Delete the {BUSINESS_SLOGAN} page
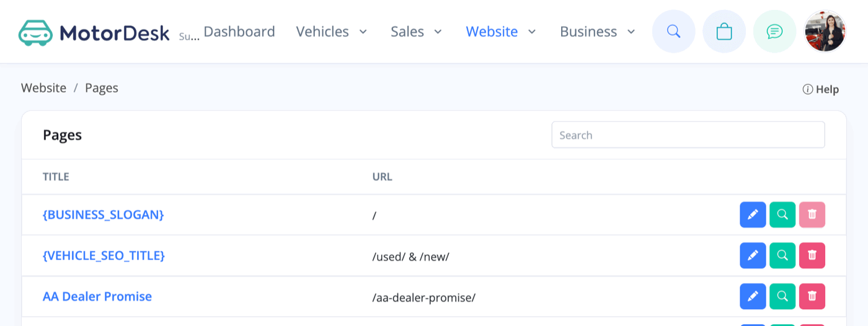The width and height of the screenshot is (868, 326). click(x=812, y=214)
